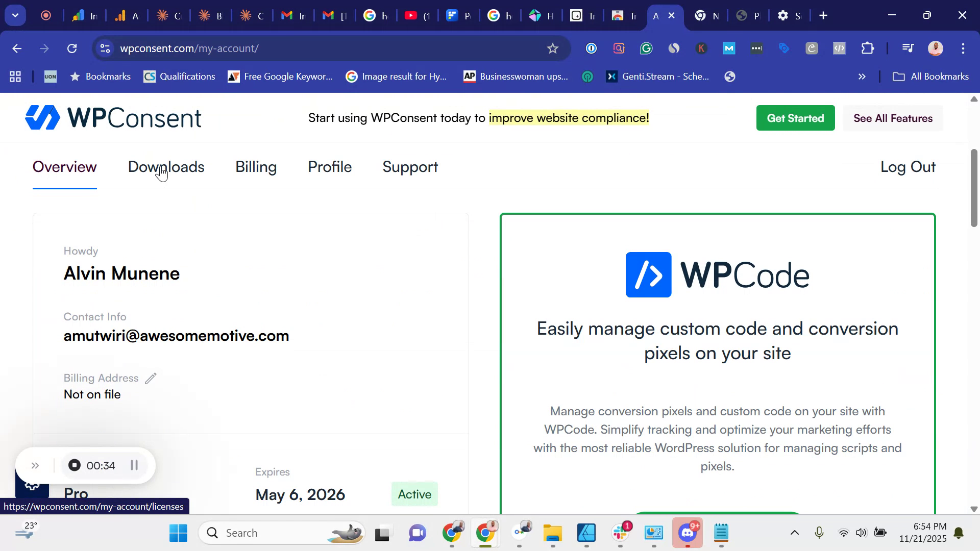Expand the bookmarks overflow chevron
This screenshot has height=551, width=980.
(x=862, y=77)
